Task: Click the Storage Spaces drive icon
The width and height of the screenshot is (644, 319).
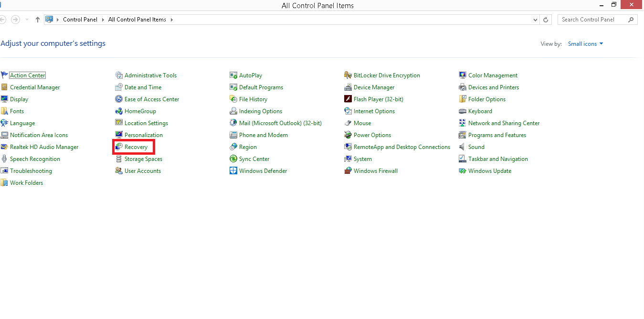Action: point(119,159)
